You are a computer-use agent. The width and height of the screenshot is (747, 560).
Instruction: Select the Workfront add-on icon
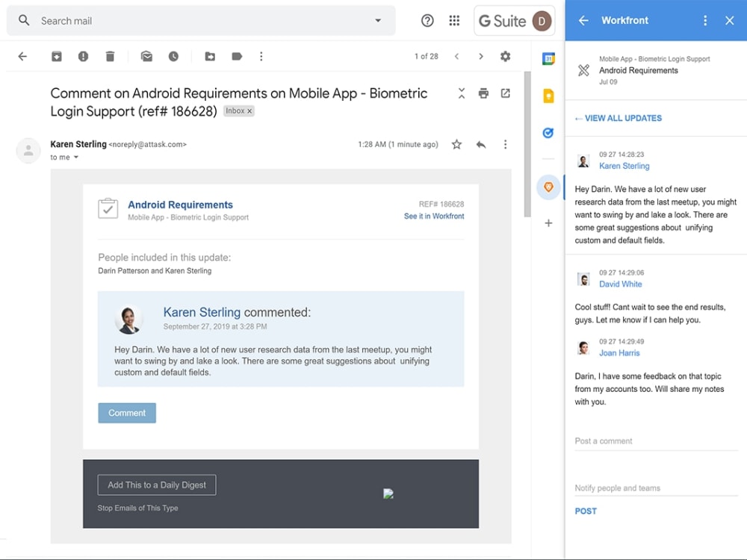click(548, 187)
